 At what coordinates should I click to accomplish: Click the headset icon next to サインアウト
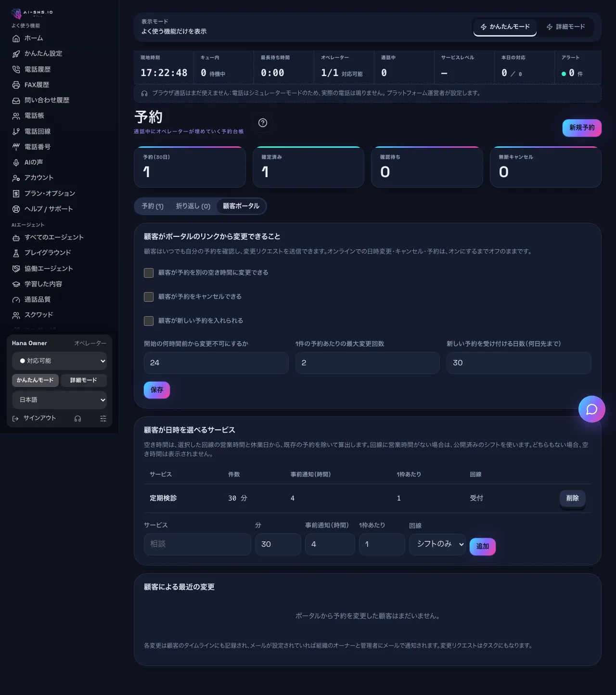[x=77, y=419]
